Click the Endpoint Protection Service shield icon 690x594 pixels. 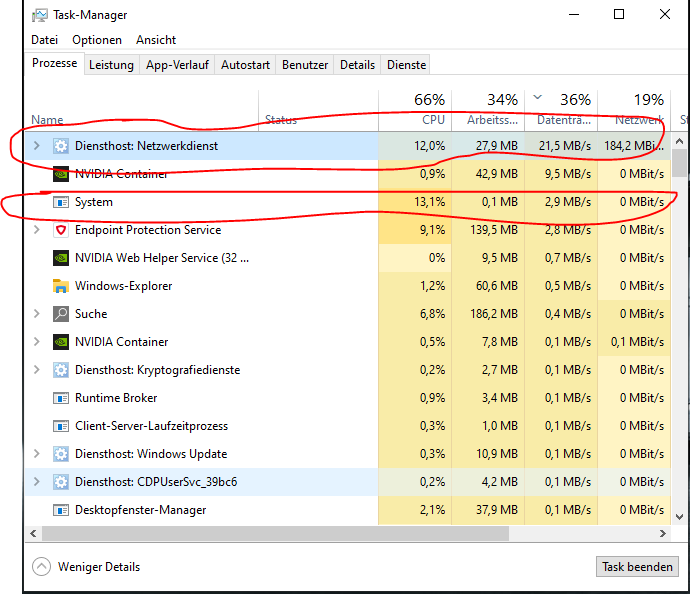point(61,230)
